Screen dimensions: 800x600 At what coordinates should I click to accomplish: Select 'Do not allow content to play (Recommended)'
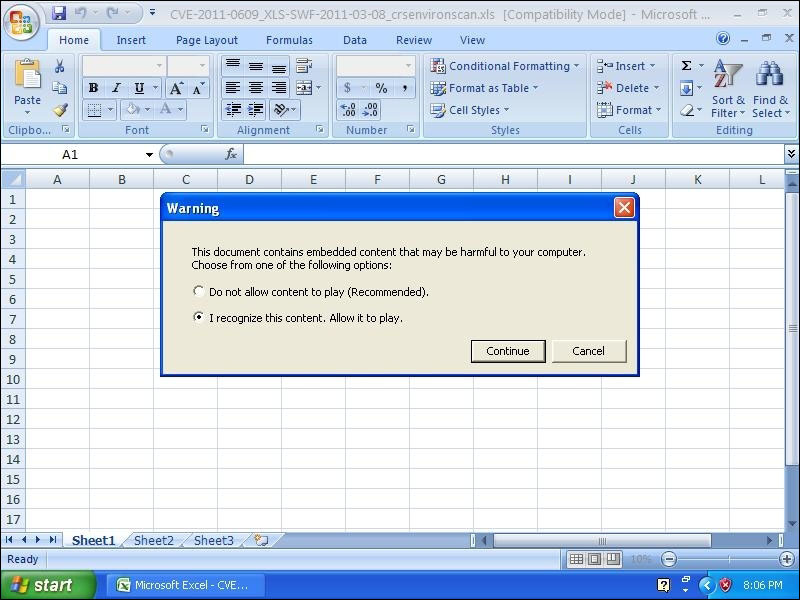pyautogui.click(x=198, y=291)
